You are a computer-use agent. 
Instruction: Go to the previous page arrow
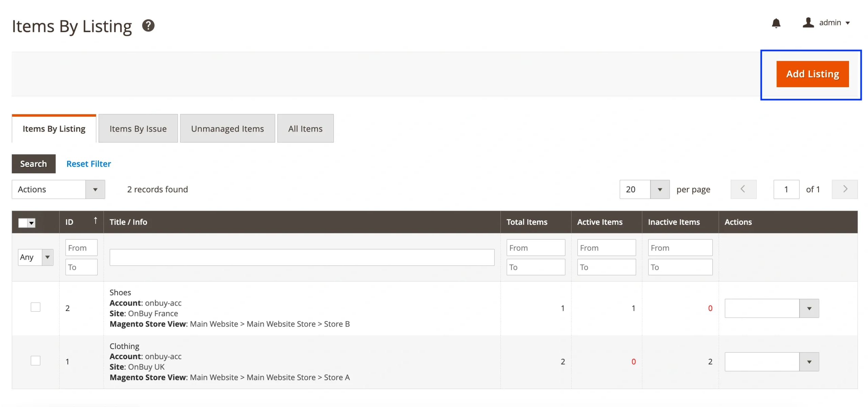[743, 189]
